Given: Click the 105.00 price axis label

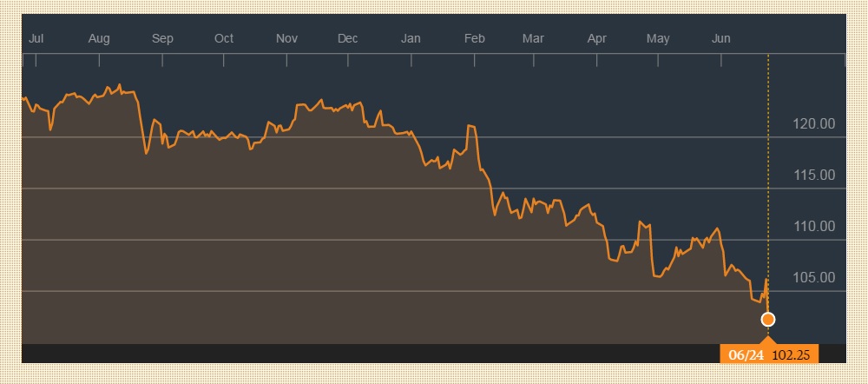Looking at the screenshot, I should click(x=814, y=278).
